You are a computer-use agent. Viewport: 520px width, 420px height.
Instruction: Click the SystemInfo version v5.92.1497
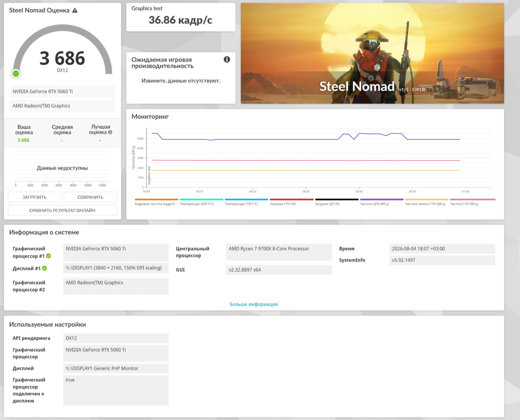pyautogui.click(x=442, y=260)
